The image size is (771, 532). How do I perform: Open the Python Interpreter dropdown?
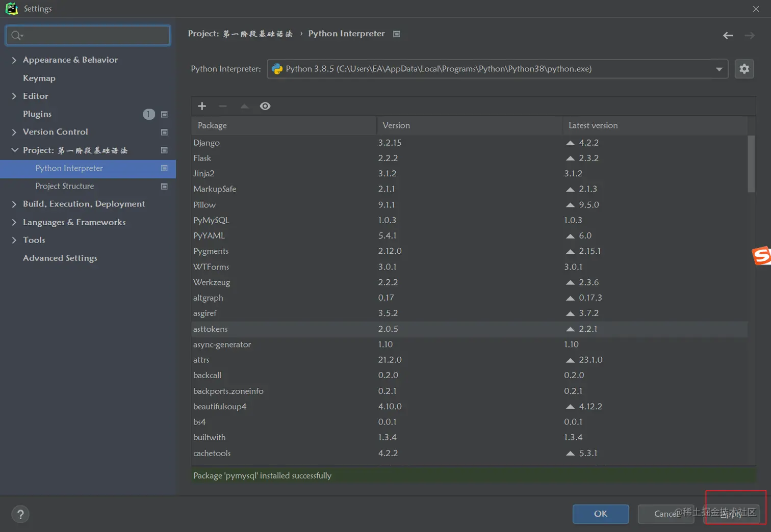tap(718, 69)
